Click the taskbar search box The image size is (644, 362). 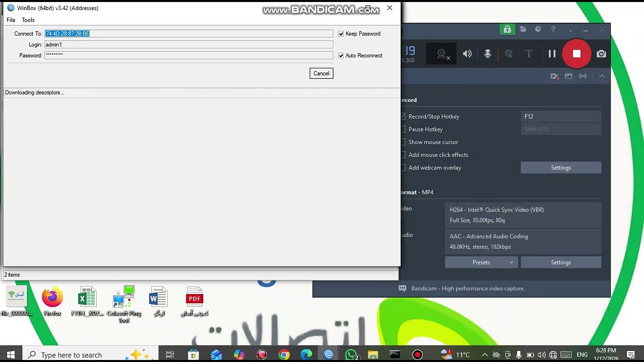coord(91,355)
